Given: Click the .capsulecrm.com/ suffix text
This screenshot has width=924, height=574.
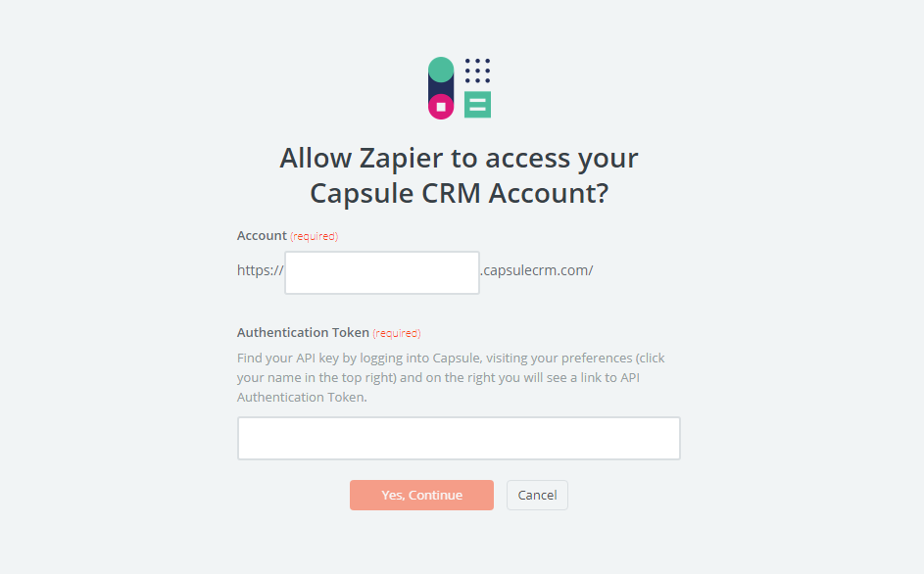Looking at the screenshot, I should click(537, 270).
